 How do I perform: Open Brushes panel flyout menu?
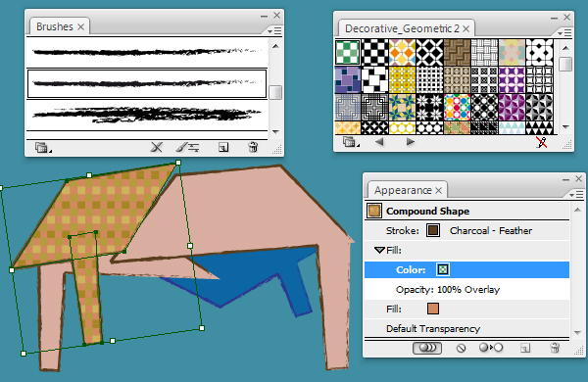(x=274, y=31)
